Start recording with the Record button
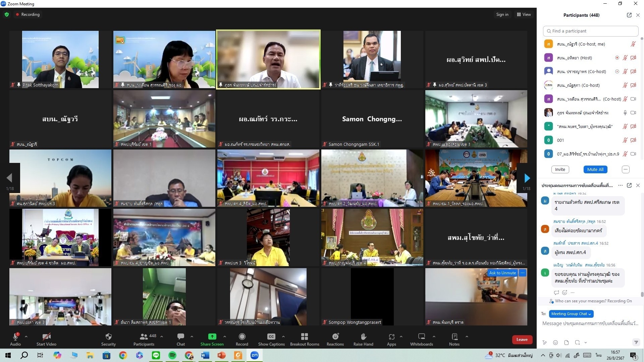Viewport: 644px width, 362px height. click(x=242, y=337)
